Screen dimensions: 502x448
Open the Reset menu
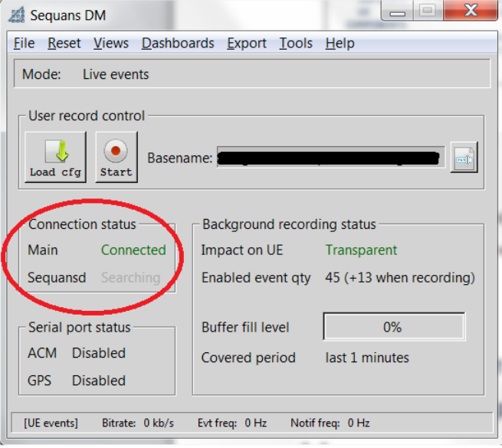[x=64, y=43]
